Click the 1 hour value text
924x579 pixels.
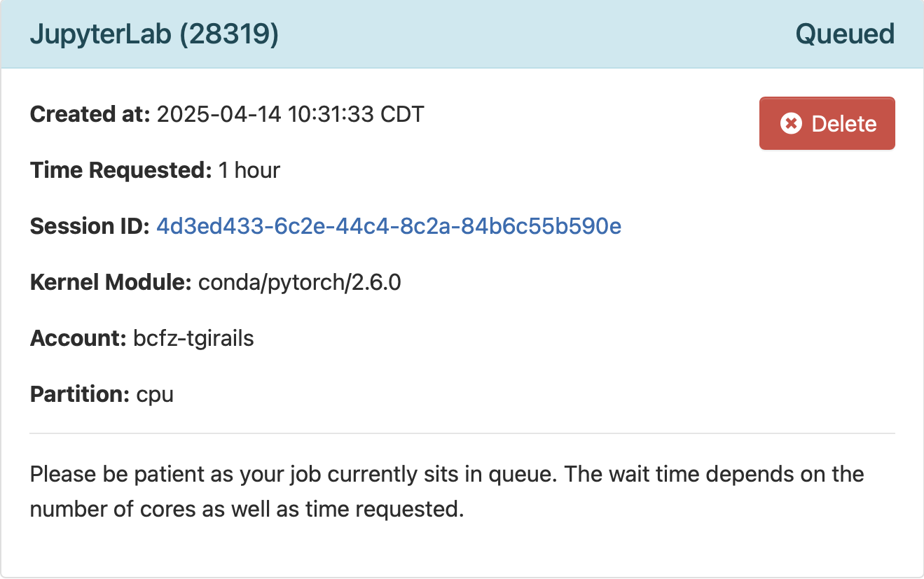tap(249, 170)
